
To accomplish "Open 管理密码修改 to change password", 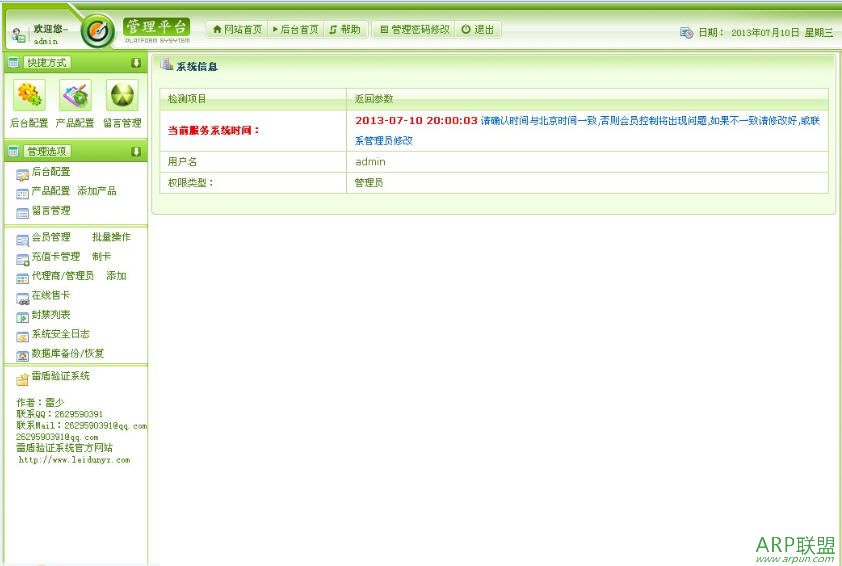I will (415, 30).
